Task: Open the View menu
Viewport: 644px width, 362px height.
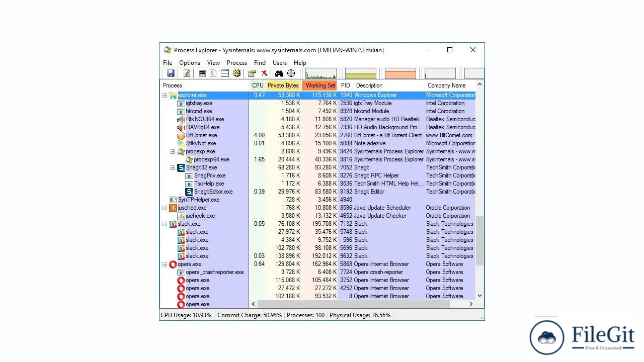Action: [213, 63]
